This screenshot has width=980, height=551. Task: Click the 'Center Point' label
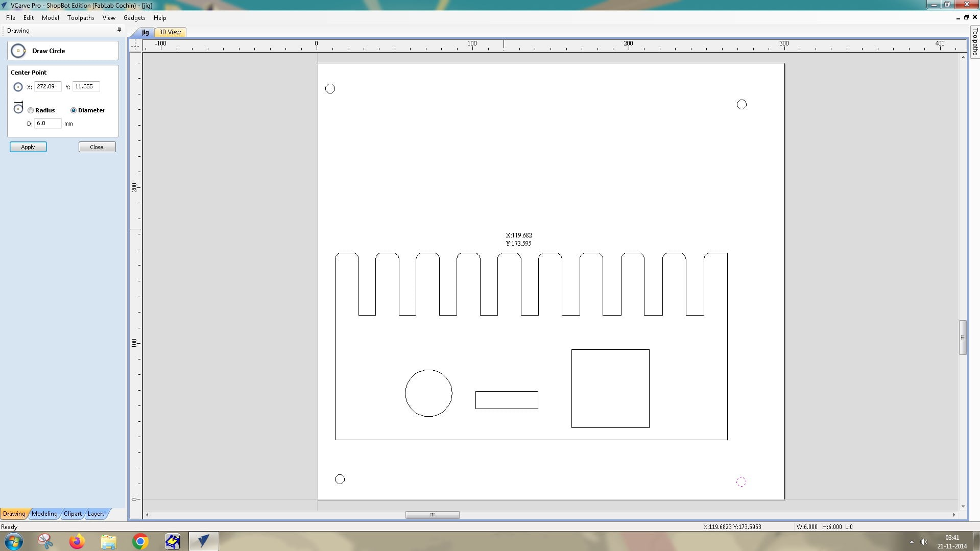tap(29, 73)
